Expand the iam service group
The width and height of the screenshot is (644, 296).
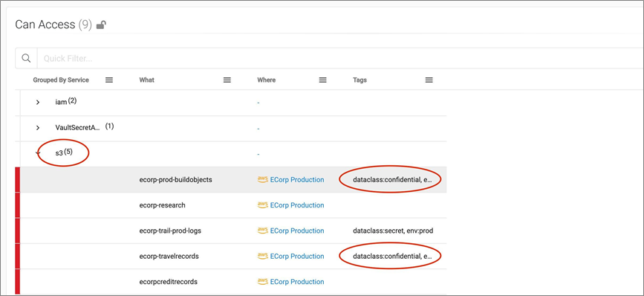pyautogui.click(x=38, y=103)
